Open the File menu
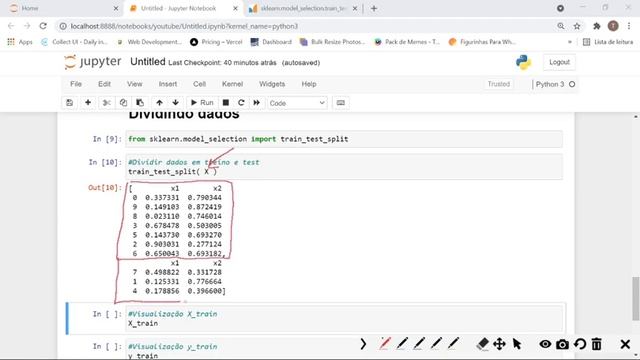This screenshot has width=640, height=360. coord(76,84)
